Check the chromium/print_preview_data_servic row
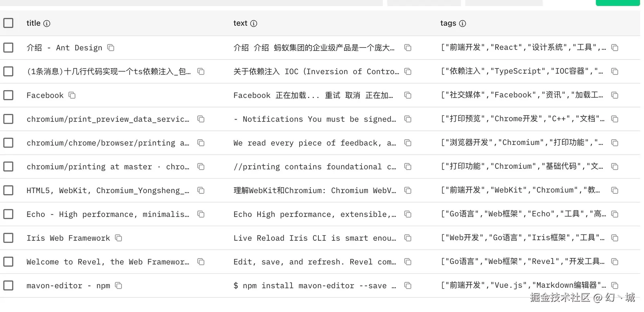The image size is (644, 312). [x=8, y=119]
